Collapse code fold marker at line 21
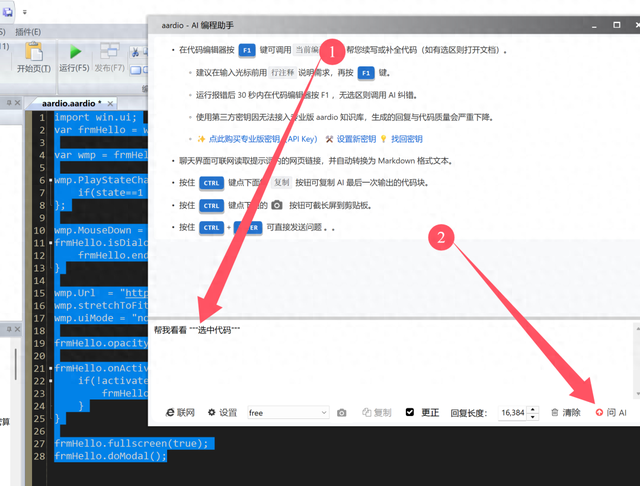 (51, 368)
